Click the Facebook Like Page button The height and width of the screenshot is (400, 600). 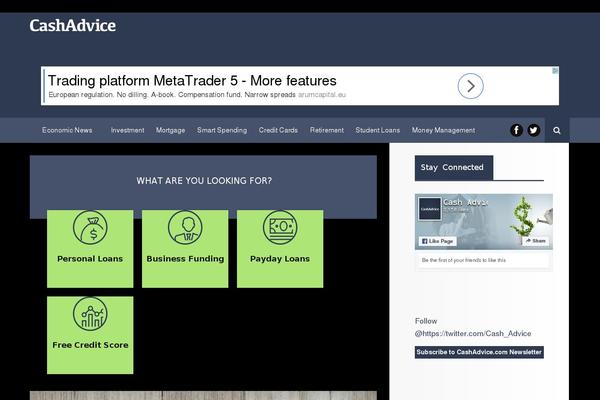coord(437,241)
